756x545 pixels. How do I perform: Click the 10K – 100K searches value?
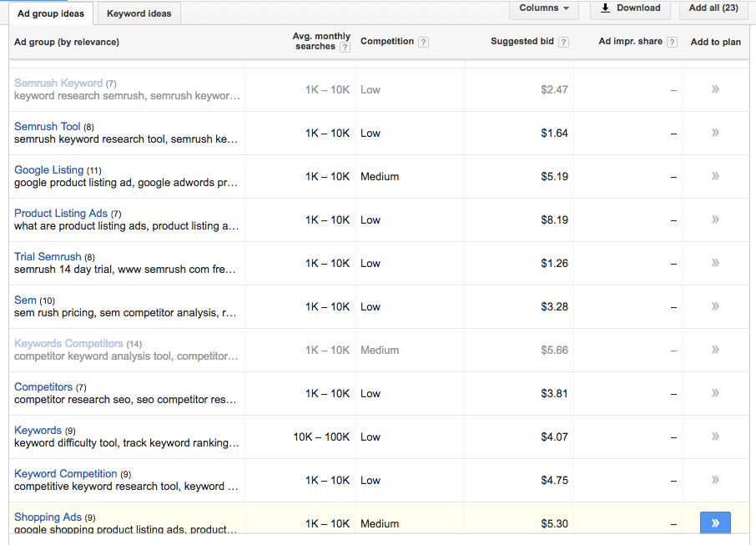click(321, 437)
